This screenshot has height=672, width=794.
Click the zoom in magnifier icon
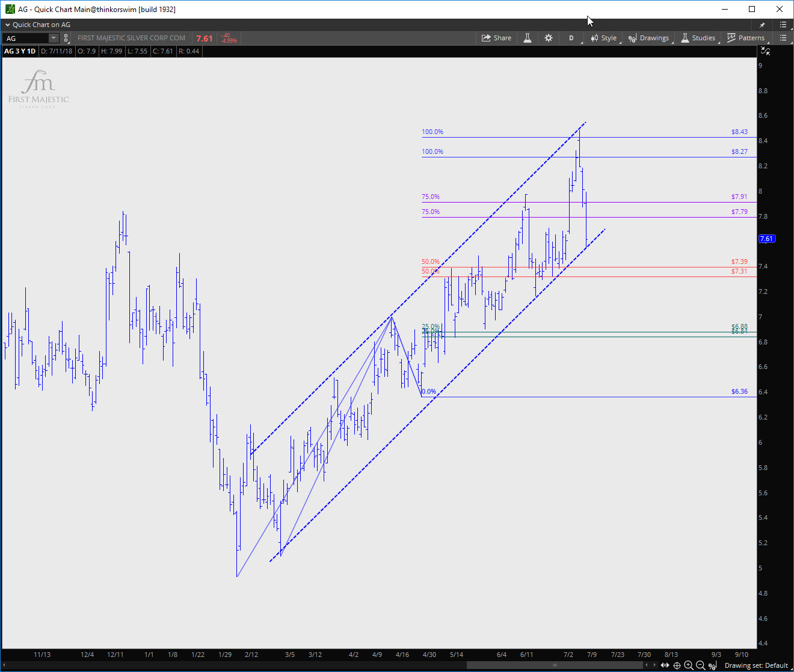point(689,665)
